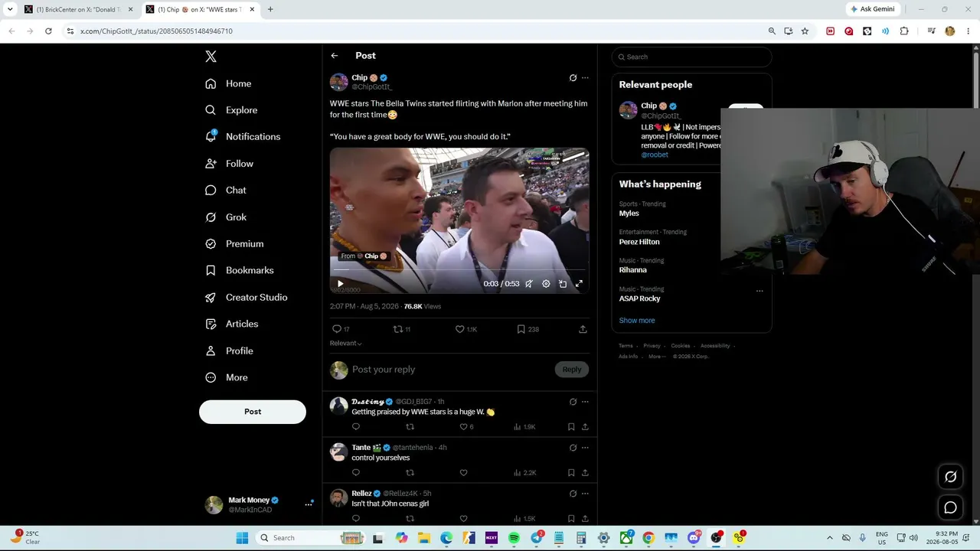Expand the footer More links menu

(x=656, y=357)
